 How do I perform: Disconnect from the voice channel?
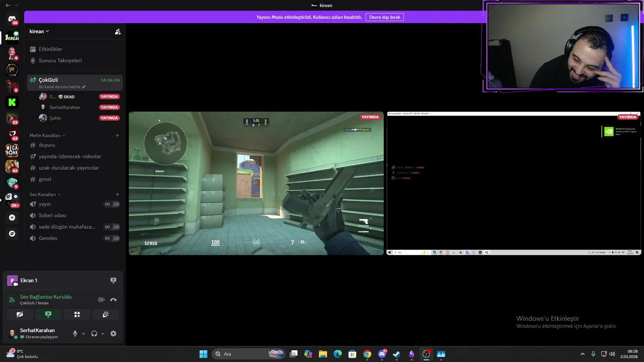click(x=113, y=300)
